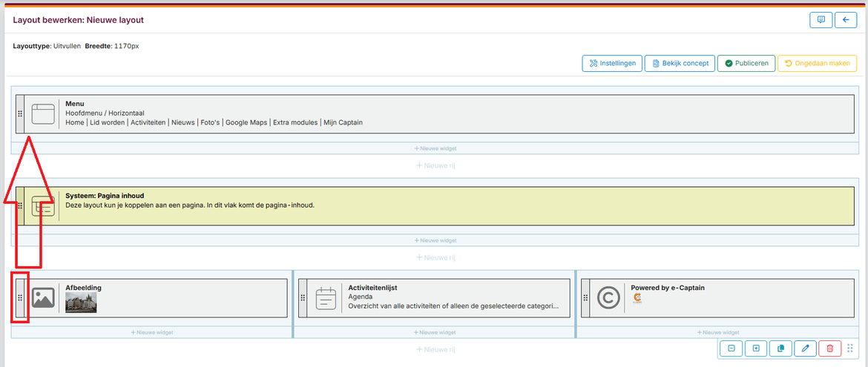Select the Activiteitenlijst widget drag handle
The height and width of the screenshot is (367, 868).
303,298
